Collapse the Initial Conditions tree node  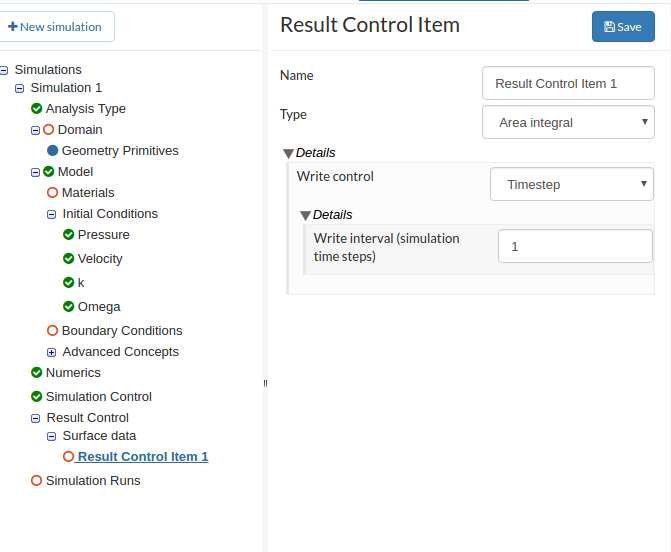(x=52, y=214)
